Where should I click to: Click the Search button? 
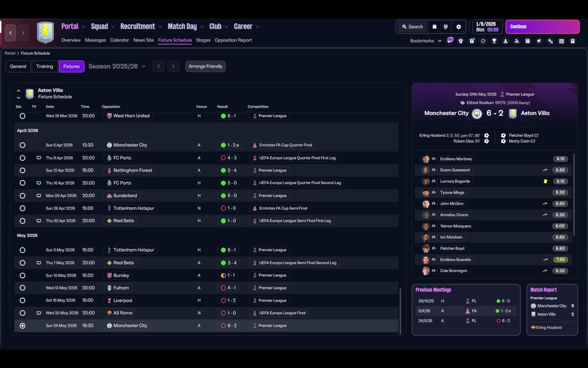(x=412, y=27)
